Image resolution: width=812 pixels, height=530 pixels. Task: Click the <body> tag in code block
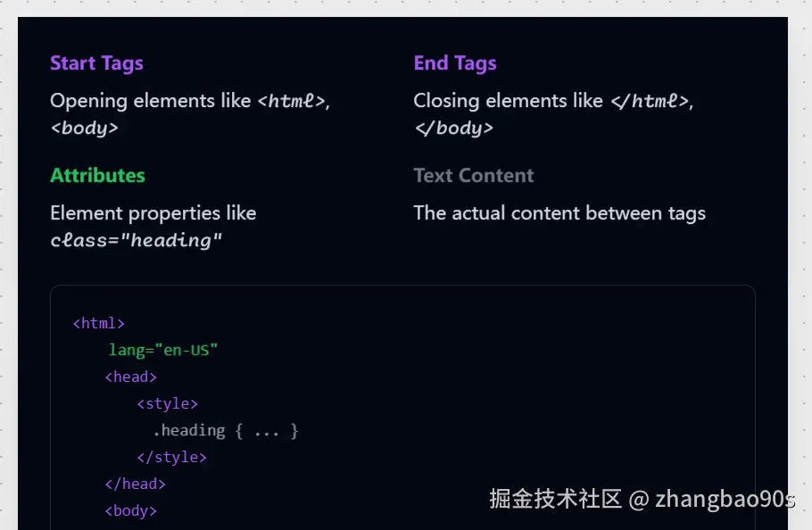coord(130,510)
